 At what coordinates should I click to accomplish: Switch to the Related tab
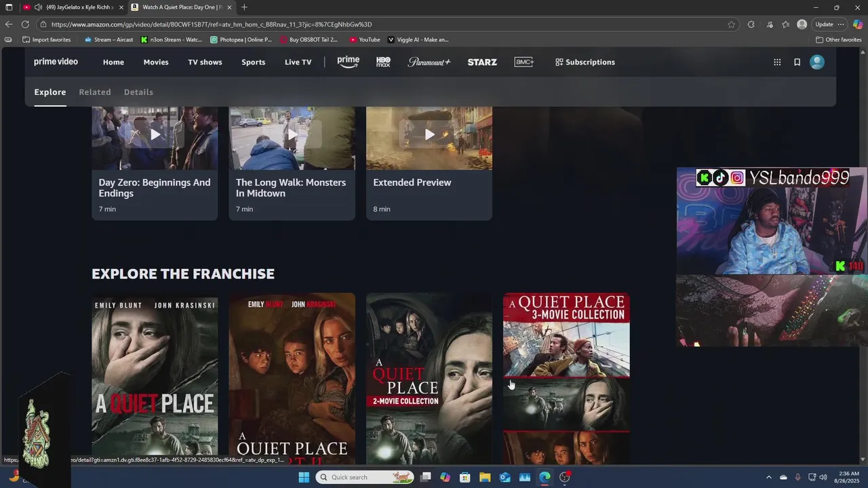(x=95, y=92)
